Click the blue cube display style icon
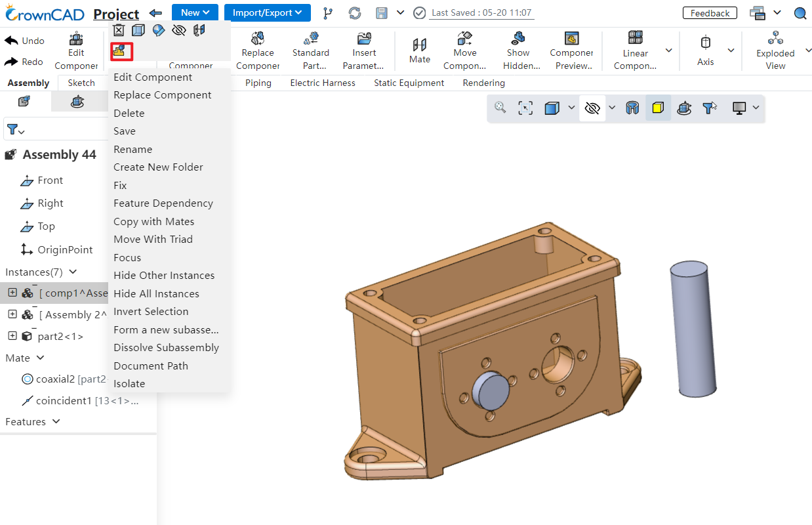The image size is (812, 525). 552,108
